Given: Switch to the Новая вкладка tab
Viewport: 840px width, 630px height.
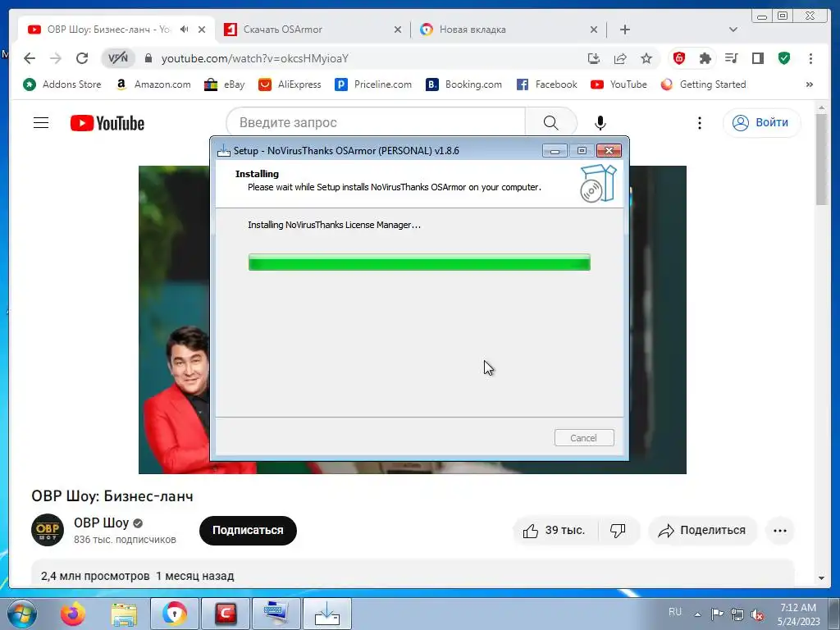Looking at the screenshot, I should tap(508, 30).
